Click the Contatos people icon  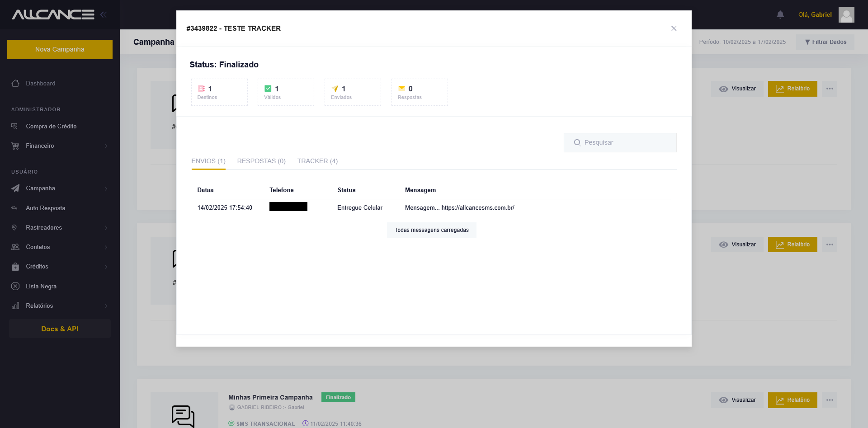[15, 247]
